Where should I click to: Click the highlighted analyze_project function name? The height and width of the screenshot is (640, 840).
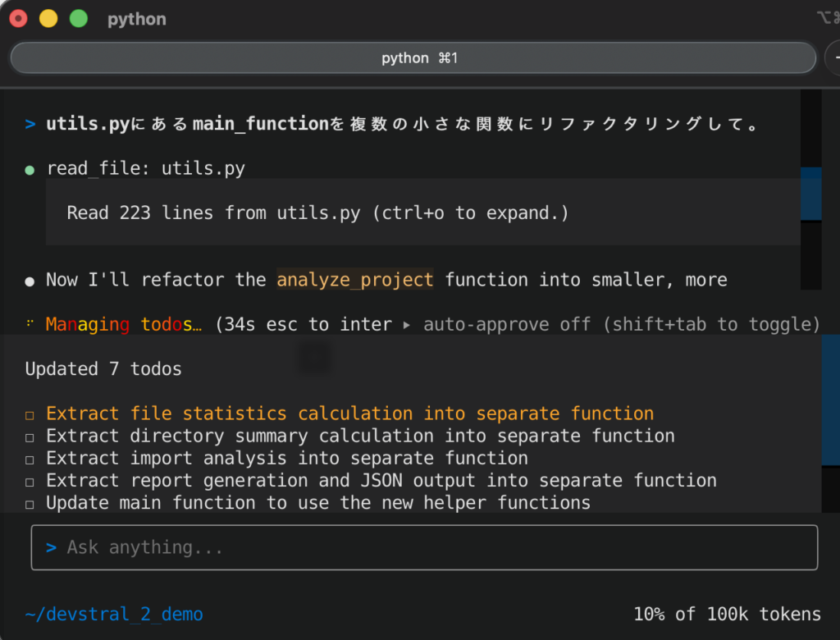pos(354,280)
